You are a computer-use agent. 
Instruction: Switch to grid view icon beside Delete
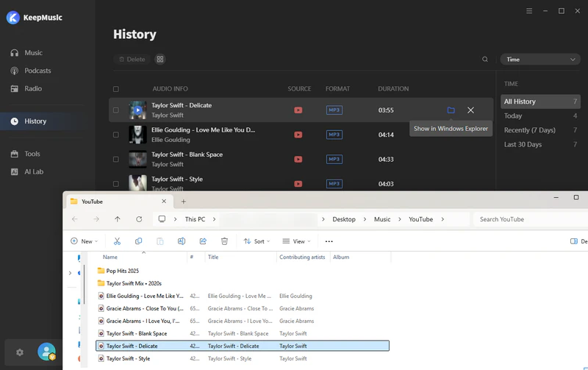click(x=160, y=60)
